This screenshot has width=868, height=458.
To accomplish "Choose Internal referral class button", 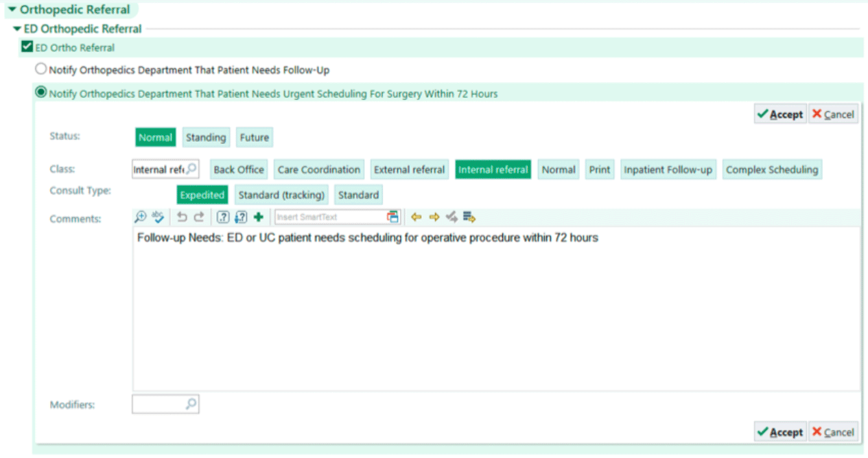I will click(493, 169).
